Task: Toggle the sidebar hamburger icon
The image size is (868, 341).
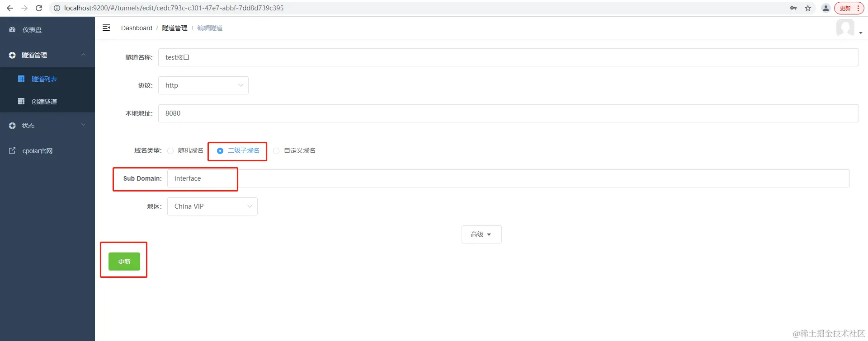Action: (106, 28)
